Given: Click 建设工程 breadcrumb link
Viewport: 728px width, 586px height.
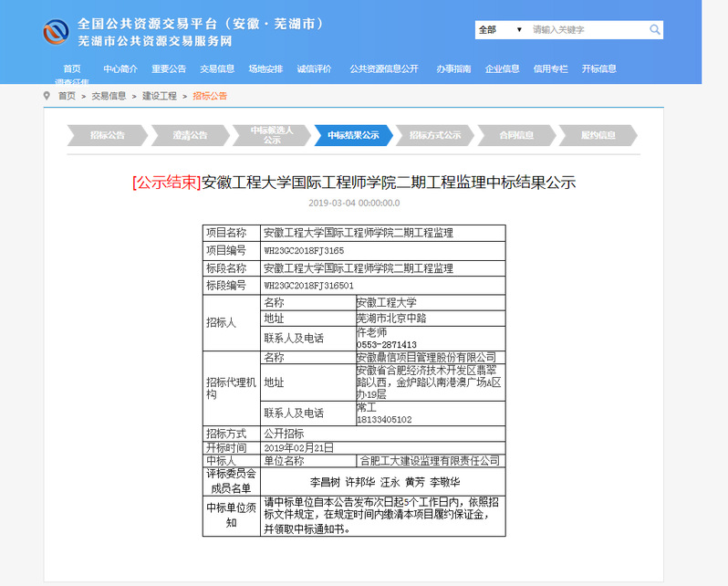Looking at the screenshot, I should tap(160, 96).
